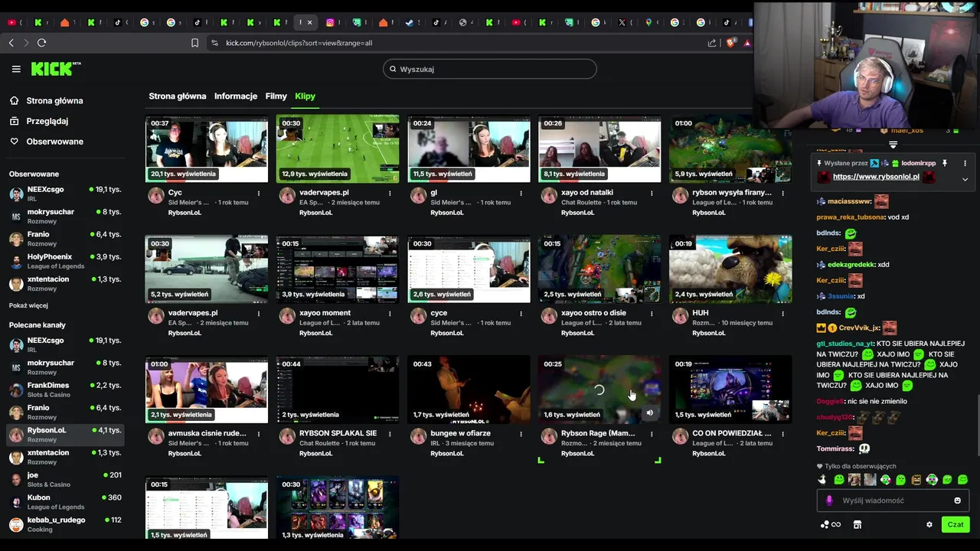Play the Cyc clip thumbnail
The image size is (980, 551).
coord(207,149)
